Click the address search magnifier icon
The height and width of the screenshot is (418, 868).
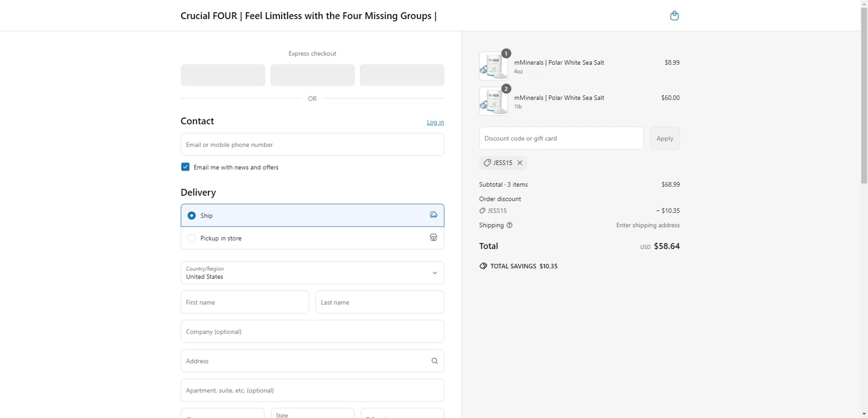pos(435,361)
